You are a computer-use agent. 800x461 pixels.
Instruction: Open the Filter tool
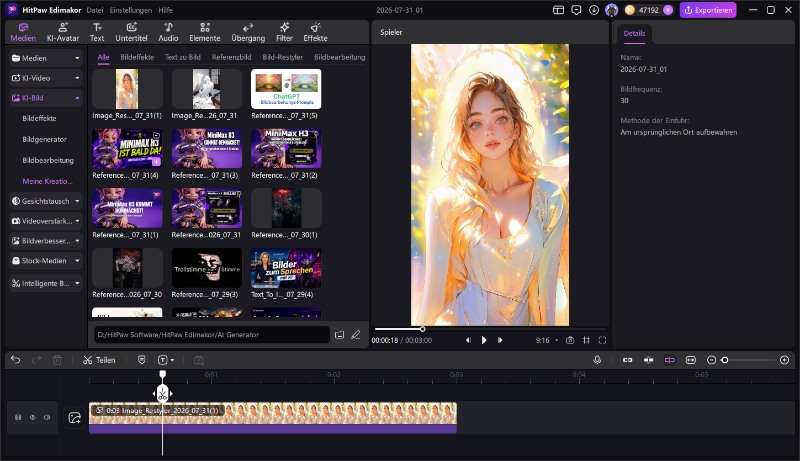[284, 32]
